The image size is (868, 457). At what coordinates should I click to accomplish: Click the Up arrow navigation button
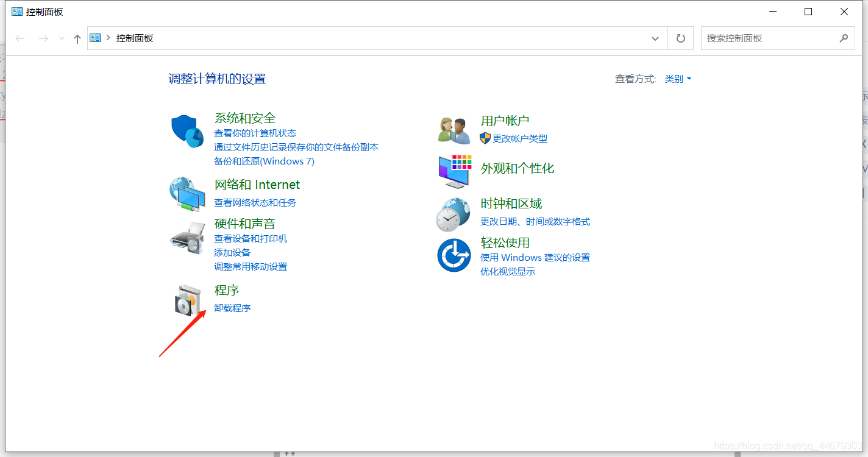click(77, 39)
